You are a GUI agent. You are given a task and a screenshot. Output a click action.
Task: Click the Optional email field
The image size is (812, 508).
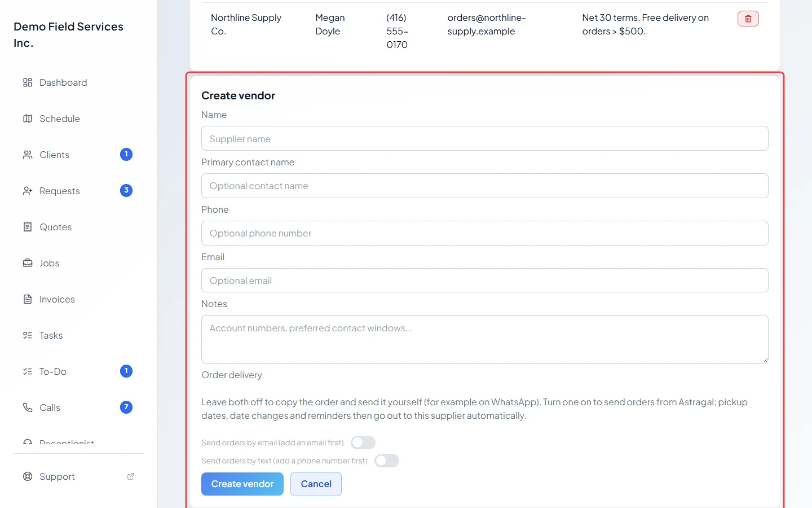[485, 281]
